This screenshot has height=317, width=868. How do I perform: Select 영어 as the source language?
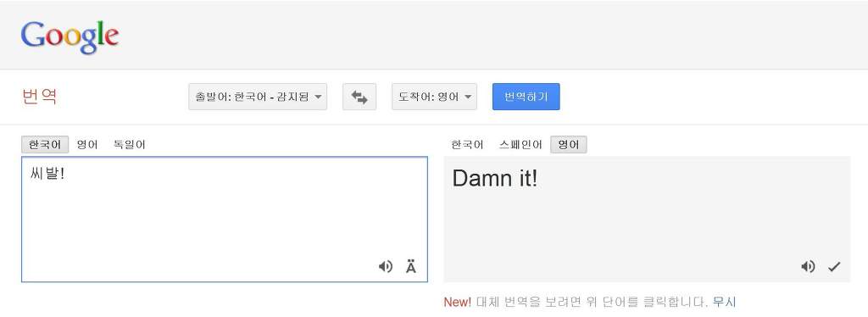87,144
